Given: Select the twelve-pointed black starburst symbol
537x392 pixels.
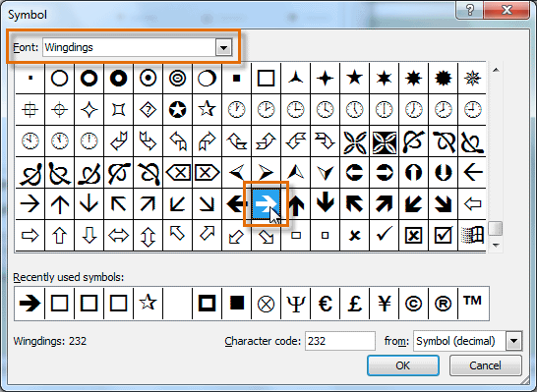Looking at the screenshot, I should click(443, 79).
